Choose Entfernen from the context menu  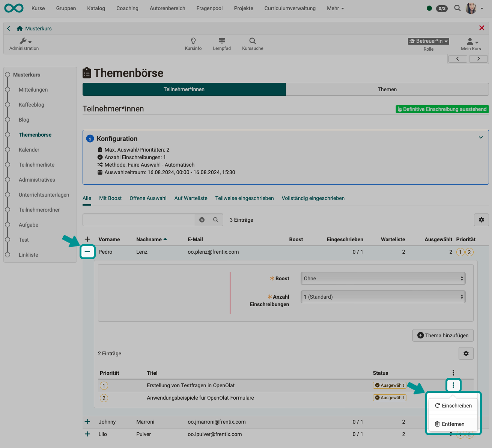[453, 424]
